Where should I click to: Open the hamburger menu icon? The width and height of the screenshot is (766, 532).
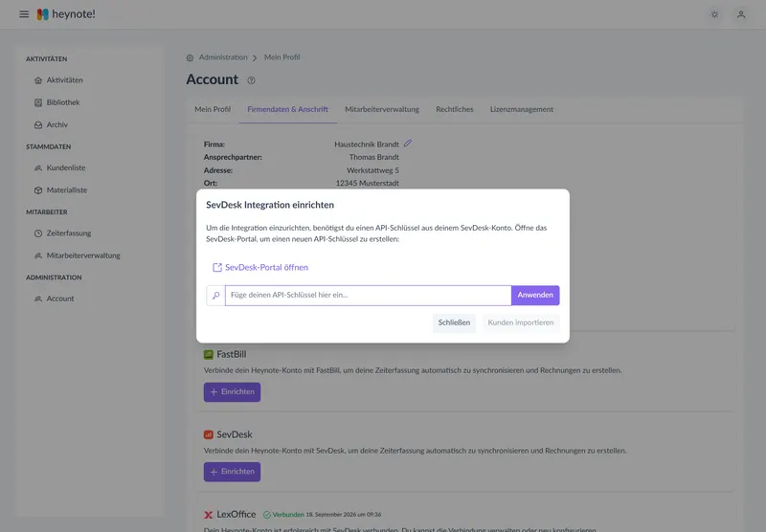24,14
